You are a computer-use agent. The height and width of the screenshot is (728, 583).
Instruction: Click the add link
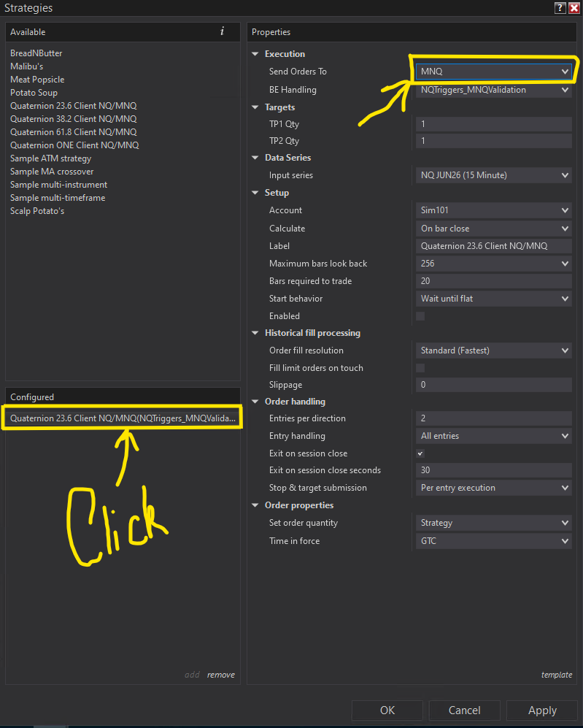coord(192,675)
